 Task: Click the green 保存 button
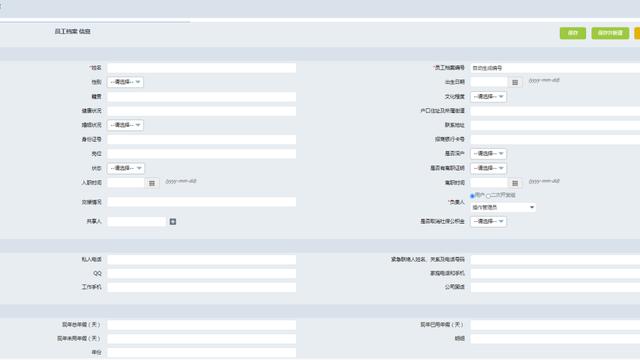pyautogui.click(x=573, y=33)
